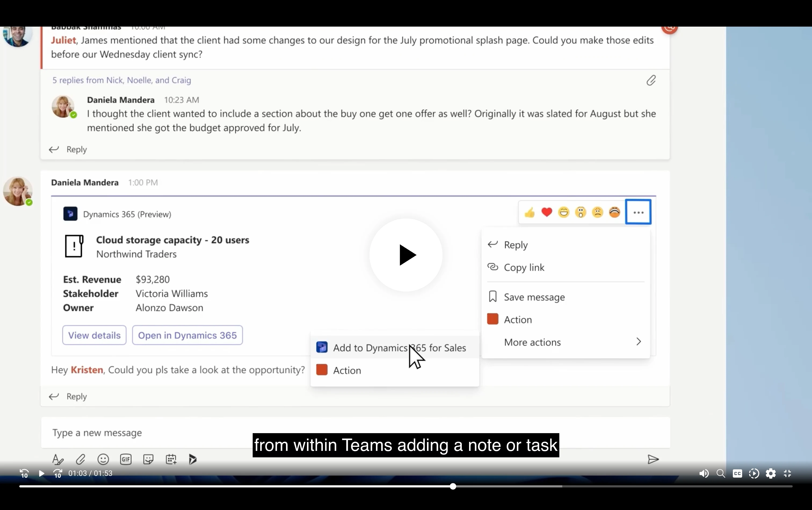Click the Type a new message field
This screenshot has width=812, height=510.
(356, 432)
